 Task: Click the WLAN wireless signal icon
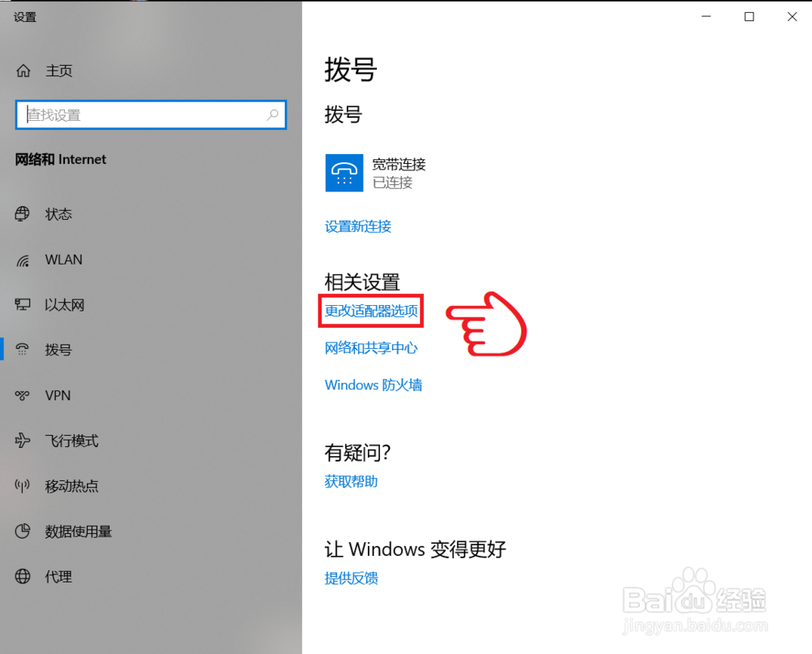point(23,260)
